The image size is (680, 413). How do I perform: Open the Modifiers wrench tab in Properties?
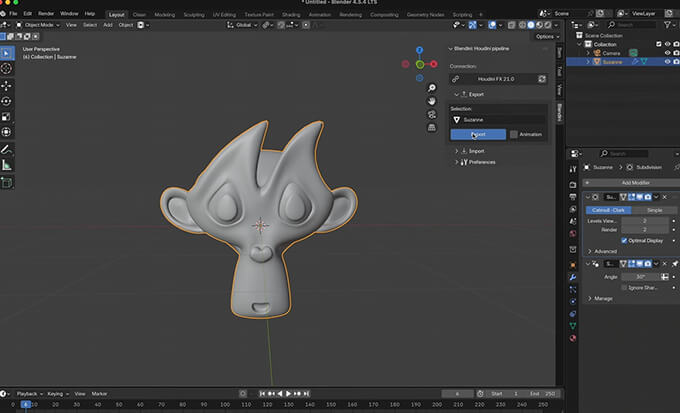[x=573, y=277]
